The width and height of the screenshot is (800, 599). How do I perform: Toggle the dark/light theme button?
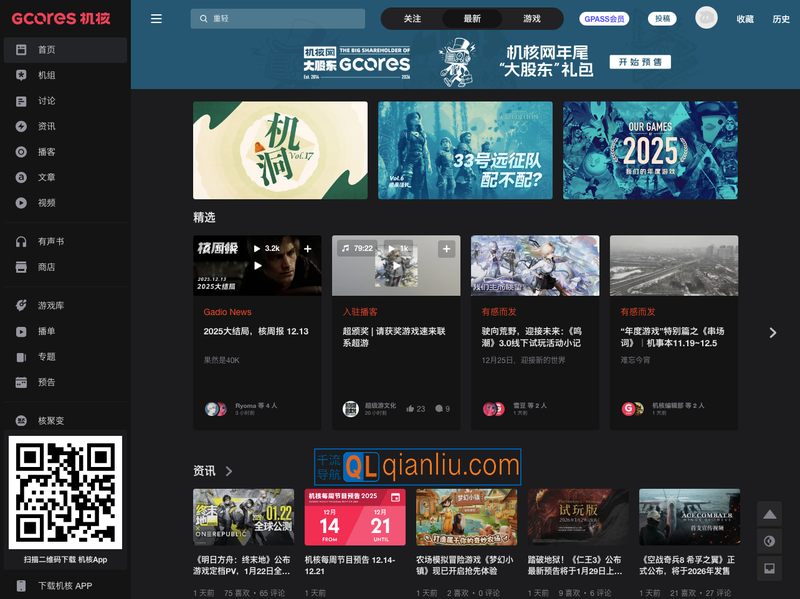point(768,541)
